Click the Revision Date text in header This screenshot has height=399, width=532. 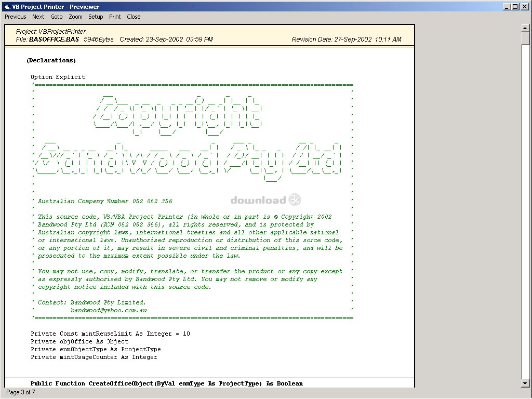click(x=347, y=39)
